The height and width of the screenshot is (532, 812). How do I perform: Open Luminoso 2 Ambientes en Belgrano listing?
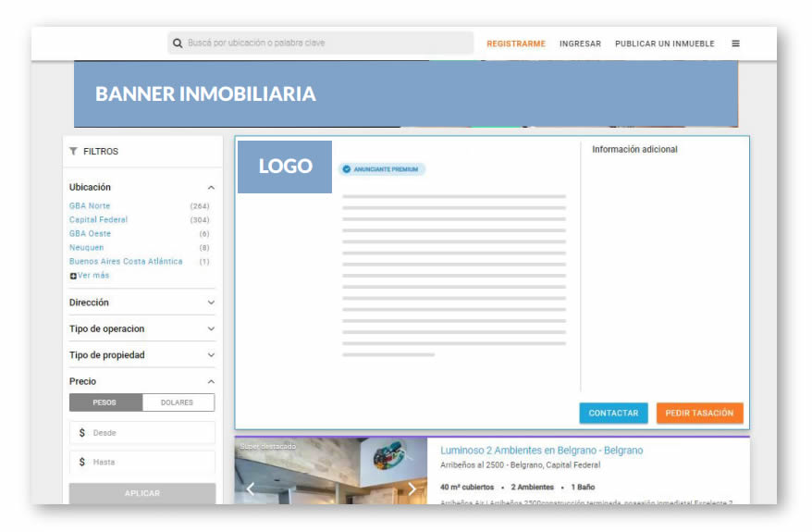click(x=542, y=451)
